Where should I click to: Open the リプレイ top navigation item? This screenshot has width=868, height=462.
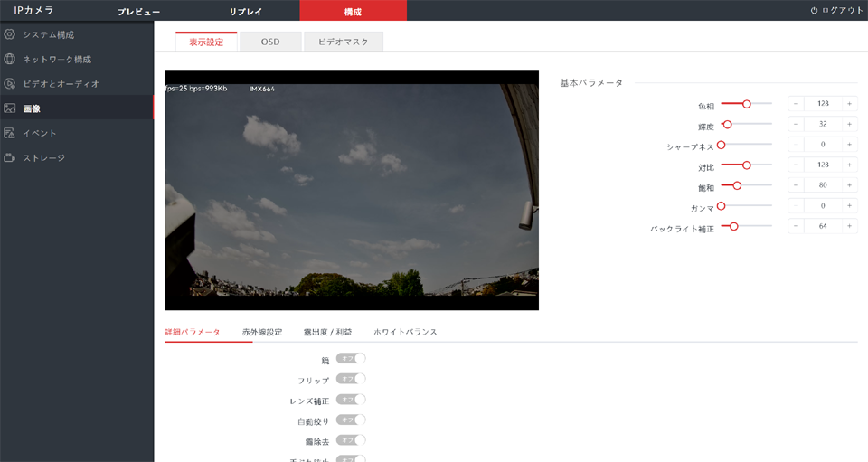[x=245, y=11]
